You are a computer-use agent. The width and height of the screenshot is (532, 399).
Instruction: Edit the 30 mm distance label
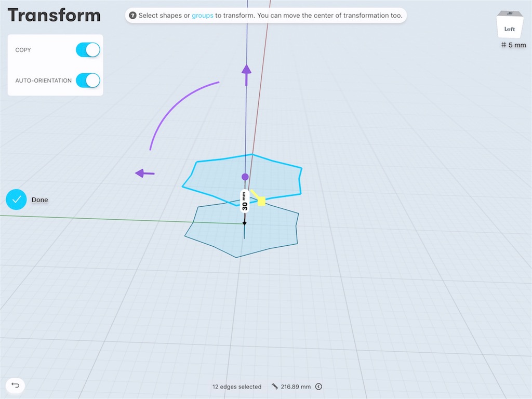click(244, 201)
